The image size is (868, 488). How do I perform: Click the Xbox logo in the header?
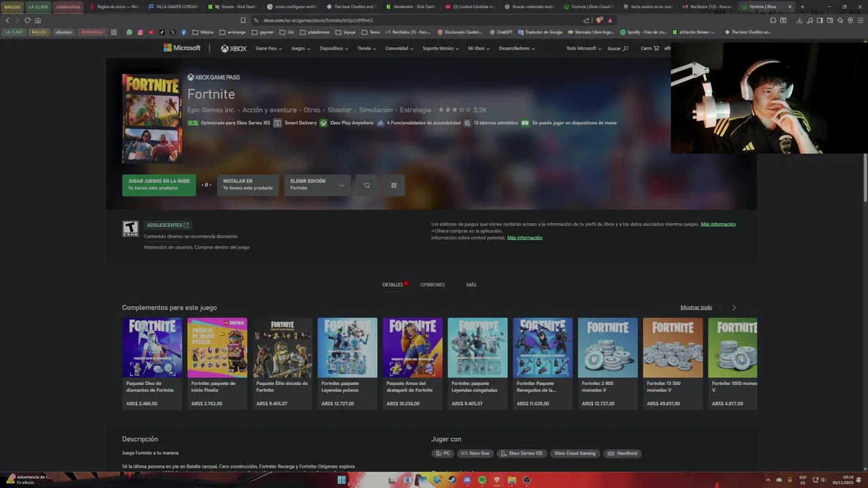pos(233,48)
